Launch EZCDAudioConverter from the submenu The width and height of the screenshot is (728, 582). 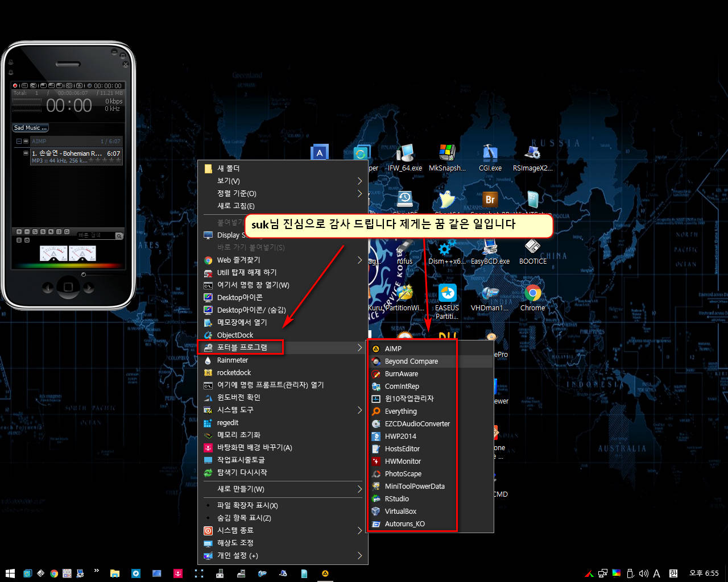pos(430,424)
